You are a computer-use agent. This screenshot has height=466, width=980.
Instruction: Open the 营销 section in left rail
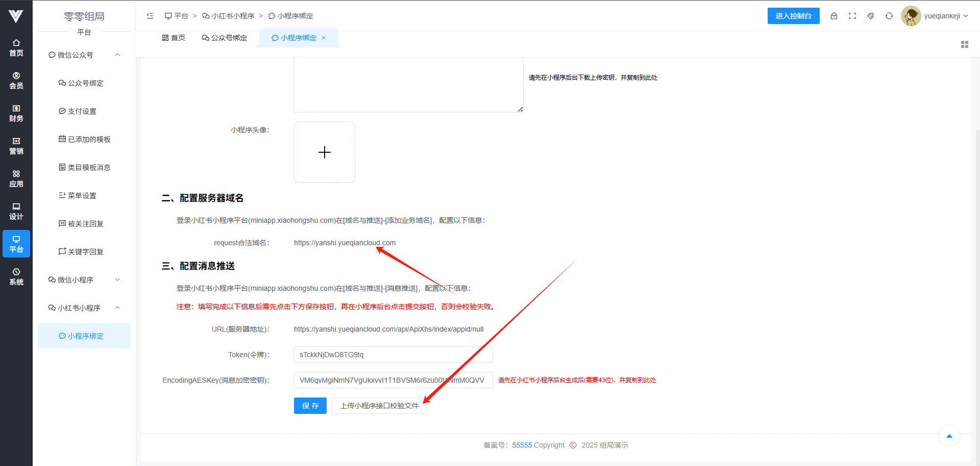[x=16, y=146]
